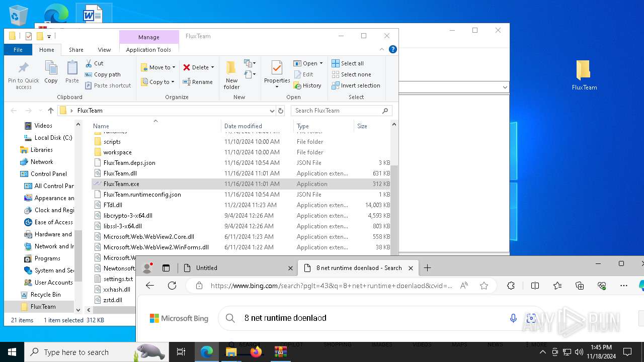Open Edge Settings and more menu

click(x=624, y=286)
